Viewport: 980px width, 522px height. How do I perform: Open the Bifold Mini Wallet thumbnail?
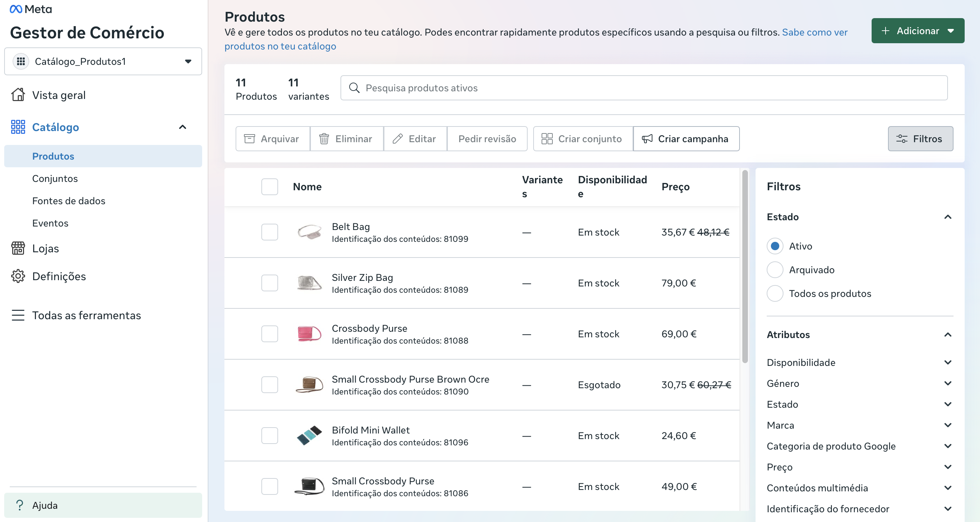(x=310, y=436)
